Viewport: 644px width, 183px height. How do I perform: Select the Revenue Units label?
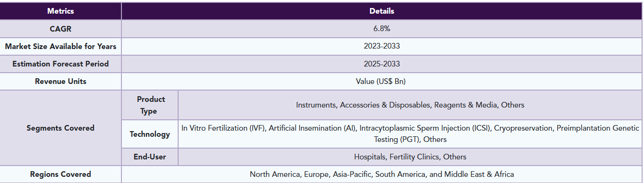pos(60,81)
